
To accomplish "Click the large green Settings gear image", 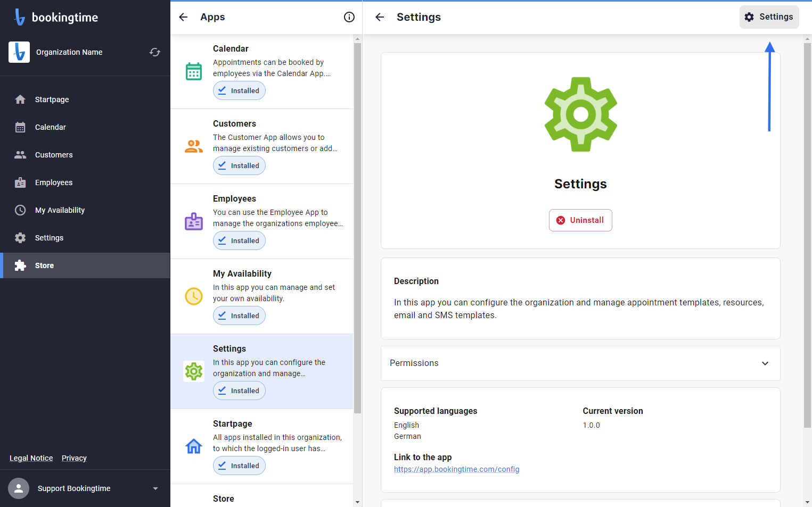I will tap(581, 114).
